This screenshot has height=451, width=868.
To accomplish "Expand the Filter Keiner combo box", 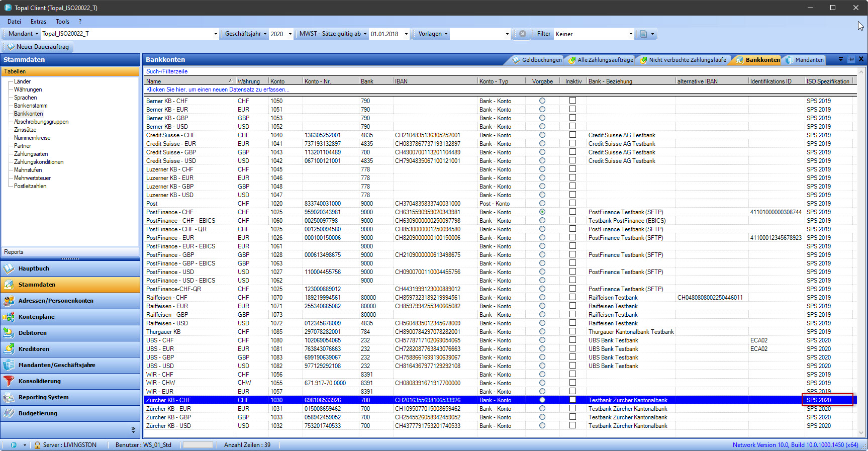I will coord(631,34).
